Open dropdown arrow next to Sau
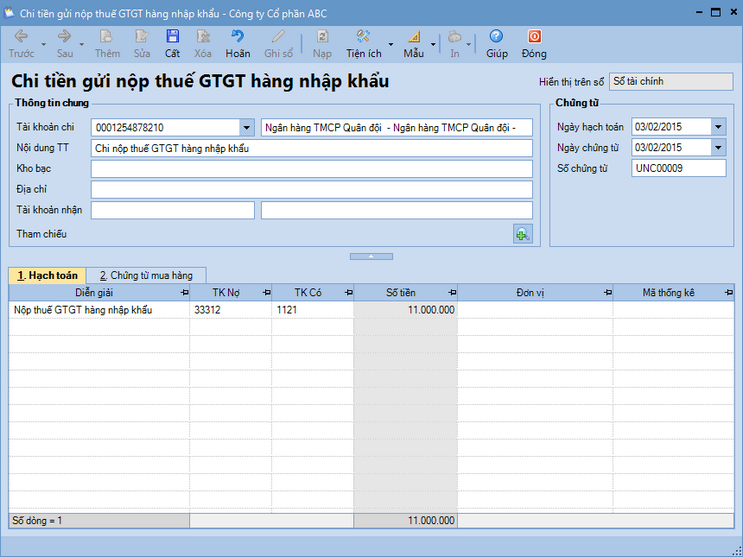 pyautogui.click(x=82, y=44)
